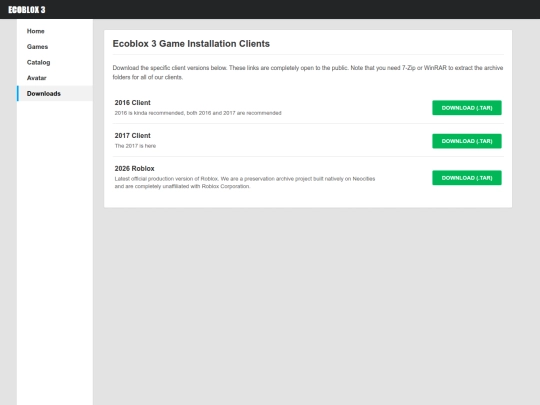Download the 2016 Client .TAR

[467, 108]
